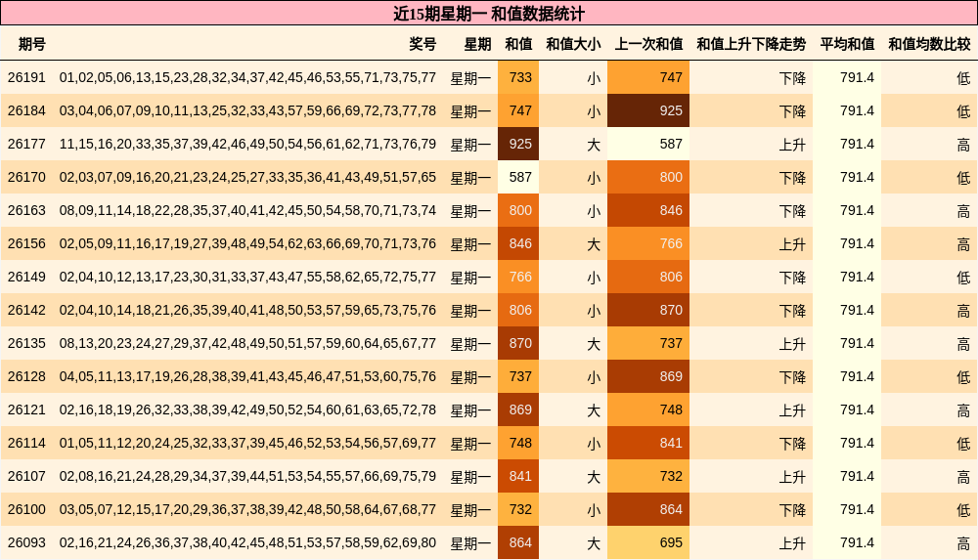The image size is (978, 560).
Task: Click the 和值 cell showing 733
Action: (518, 77)
